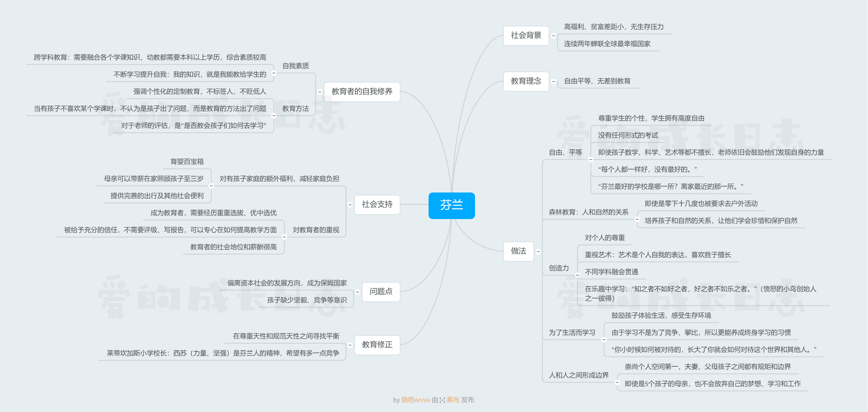Viewport: 868px width, 412px height.
Task: Collapse the 社会支持 branch with its minus toggle
Action: 351,205
